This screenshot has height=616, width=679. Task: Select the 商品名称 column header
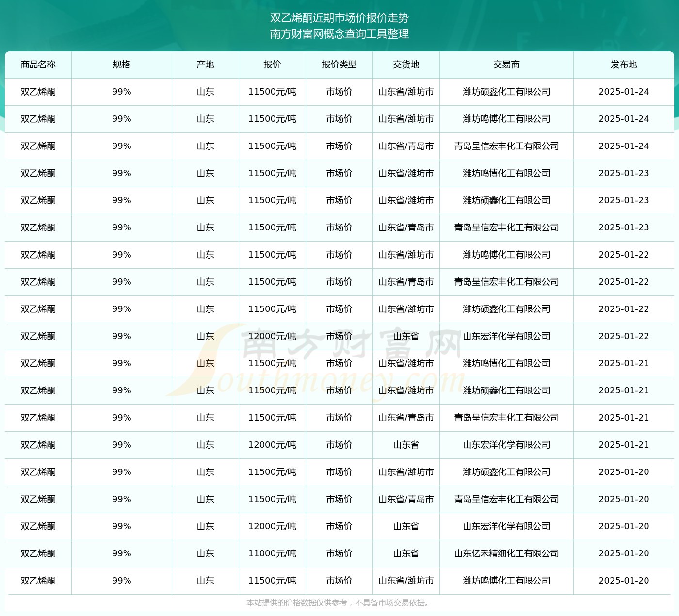(x=38, y=65)
